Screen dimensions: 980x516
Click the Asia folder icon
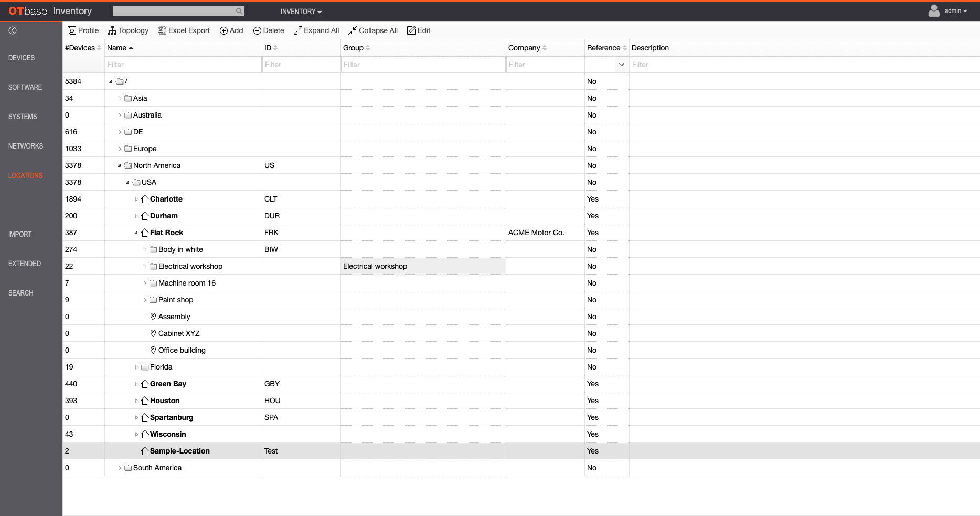128,98
